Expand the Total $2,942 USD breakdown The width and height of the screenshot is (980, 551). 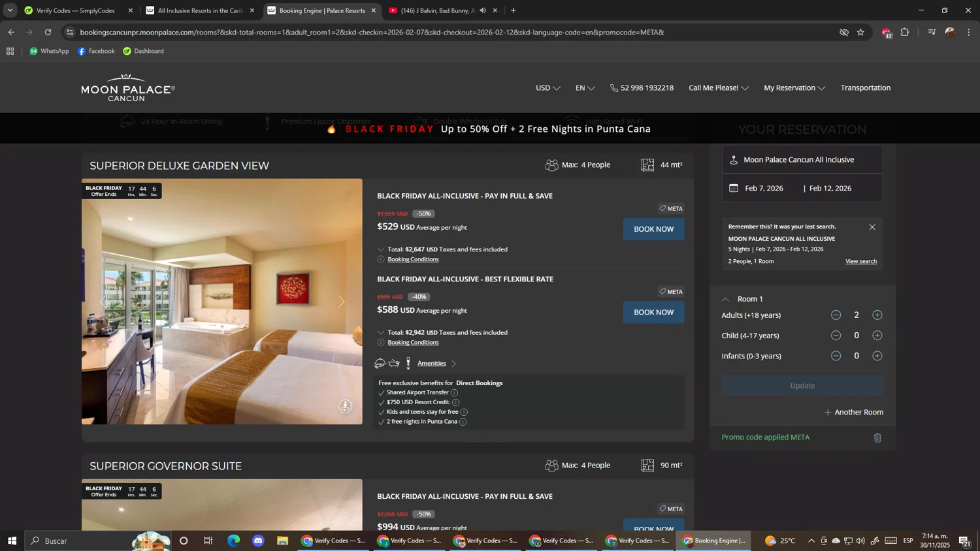pyautogui.click(x=381, y=332)
